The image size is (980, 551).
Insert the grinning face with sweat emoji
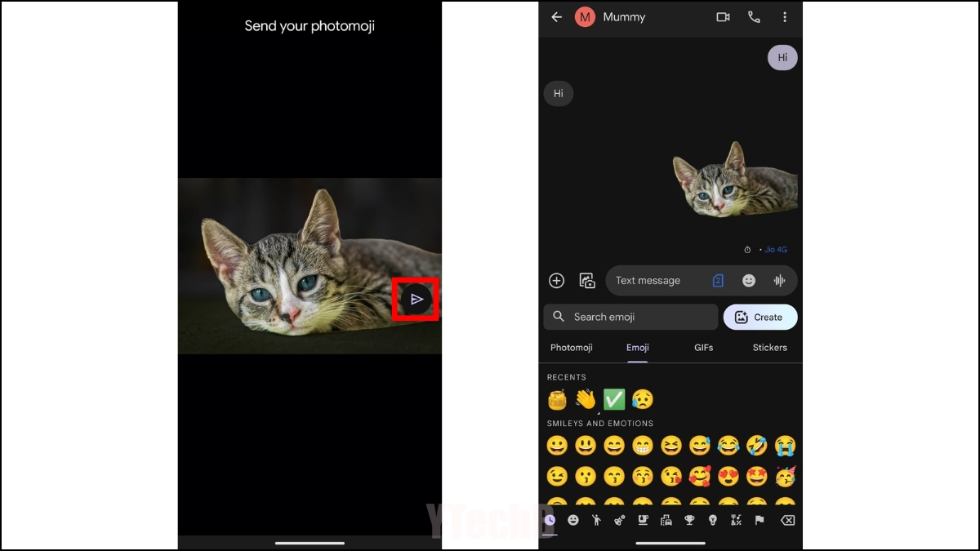click(x=700, y=446)
